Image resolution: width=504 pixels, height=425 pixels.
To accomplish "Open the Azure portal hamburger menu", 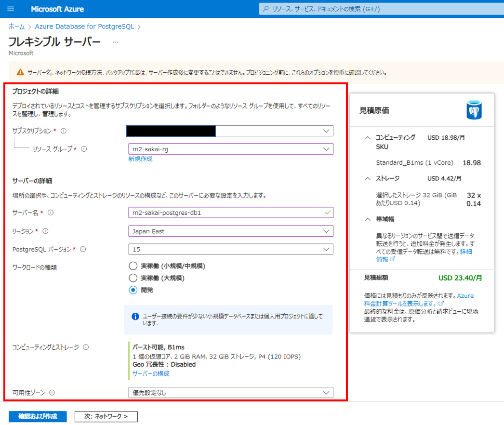I will pos(11,9).
